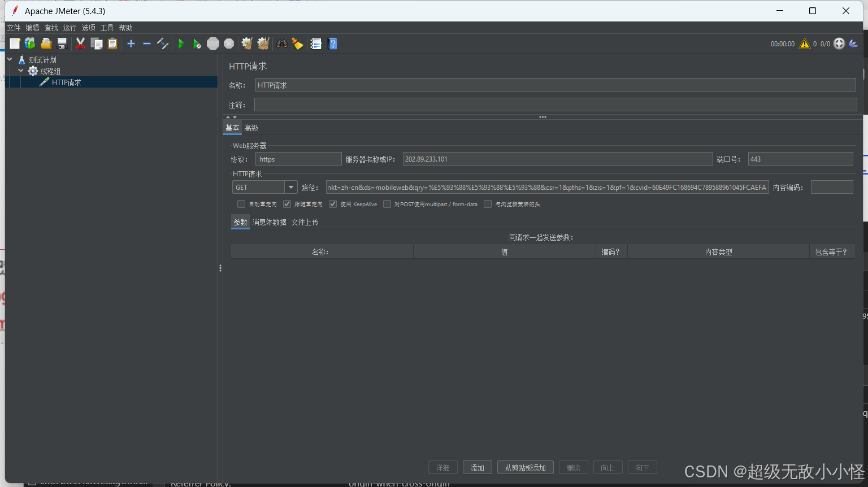Click the server IP field 202.89.233.101
Image resolution: width=868 pixels, height=487 pixels.
558,159
